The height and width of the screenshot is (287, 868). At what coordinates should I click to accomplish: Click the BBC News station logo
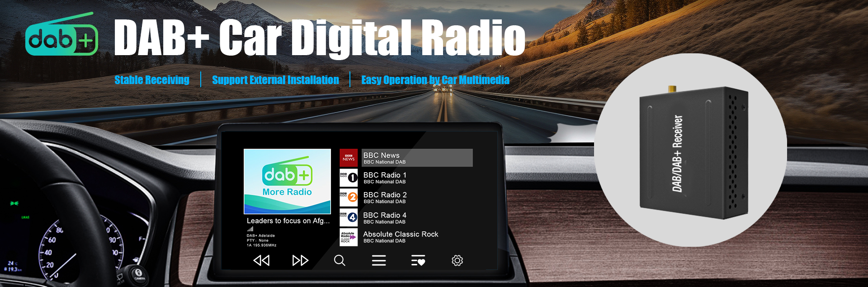tap(349, 158)
